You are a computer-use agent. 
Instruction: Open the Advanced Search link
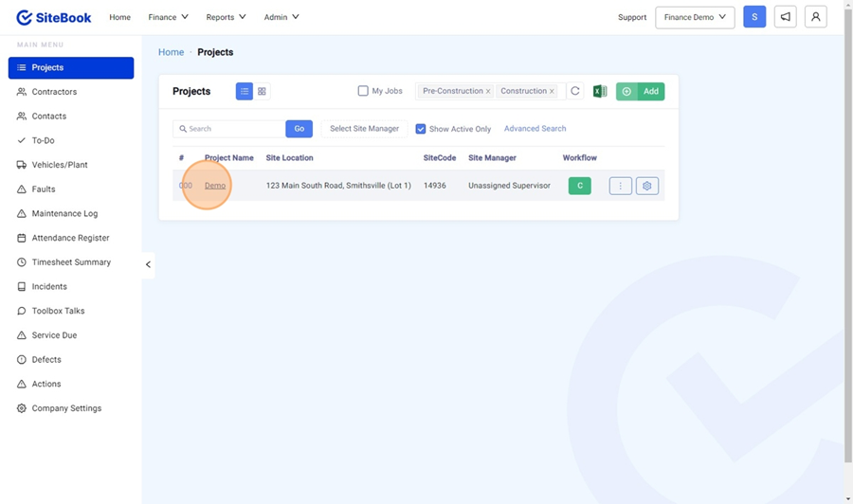click(x=535, y=129)
